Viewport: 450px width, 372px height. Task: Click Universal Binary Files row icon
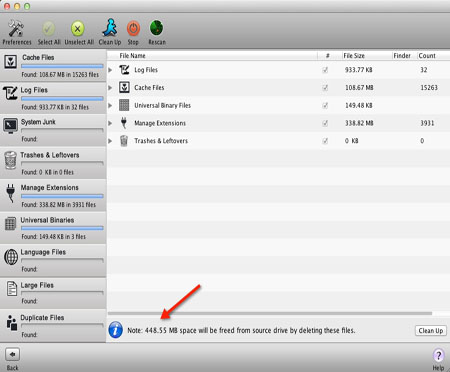pos(124,105)
